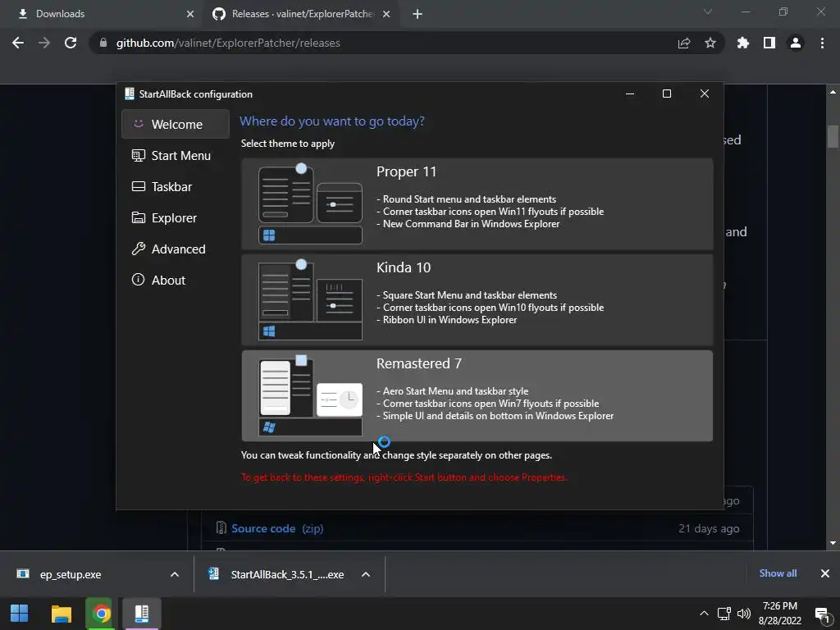Viewport: 840px width, 630px height.
Task: Click the About info icon
Action: [138, 280]
